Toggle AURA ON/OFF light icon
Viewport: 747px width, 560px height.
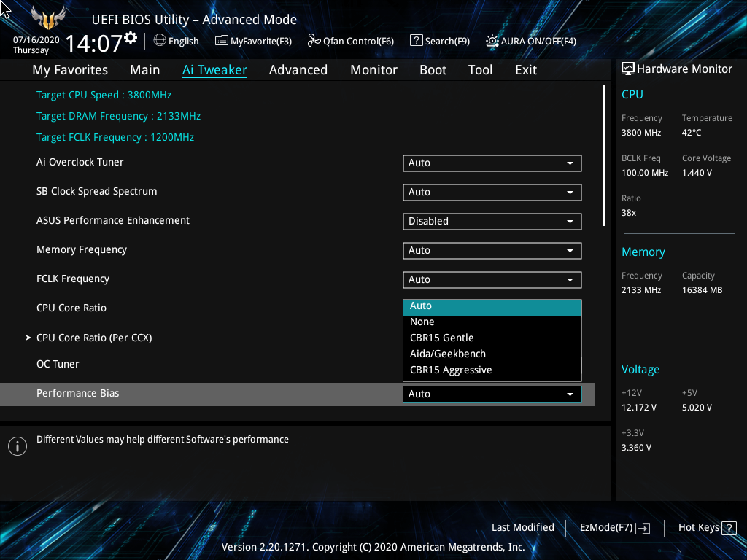pyautogui.click(x=492, y=41)
